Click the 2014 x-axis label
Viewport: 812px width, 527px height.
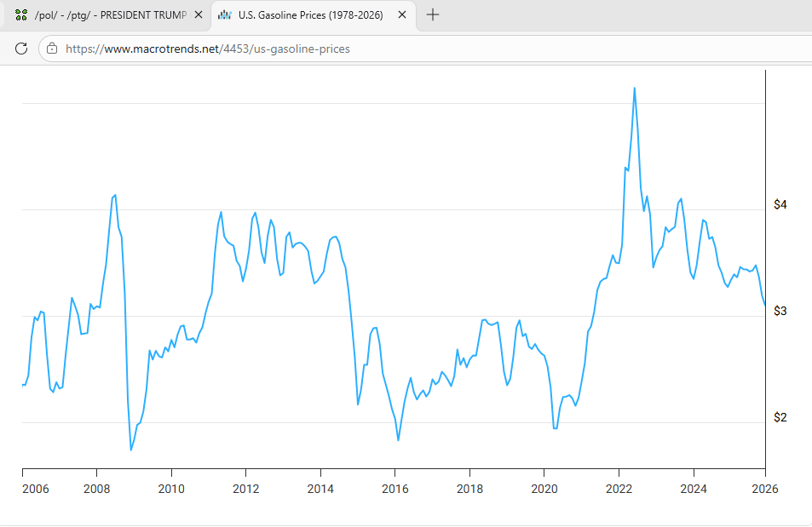pos(320,489)
